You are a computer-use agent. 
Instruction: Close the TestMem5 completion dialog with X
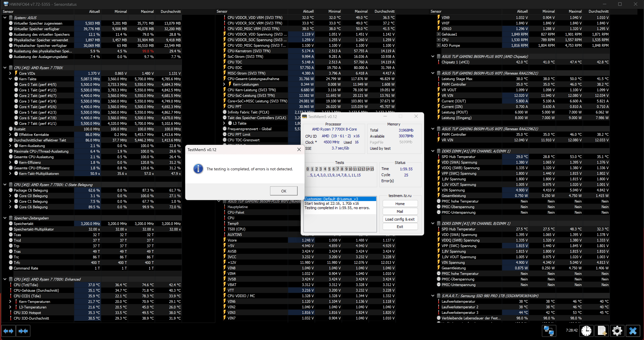point(299,149)
